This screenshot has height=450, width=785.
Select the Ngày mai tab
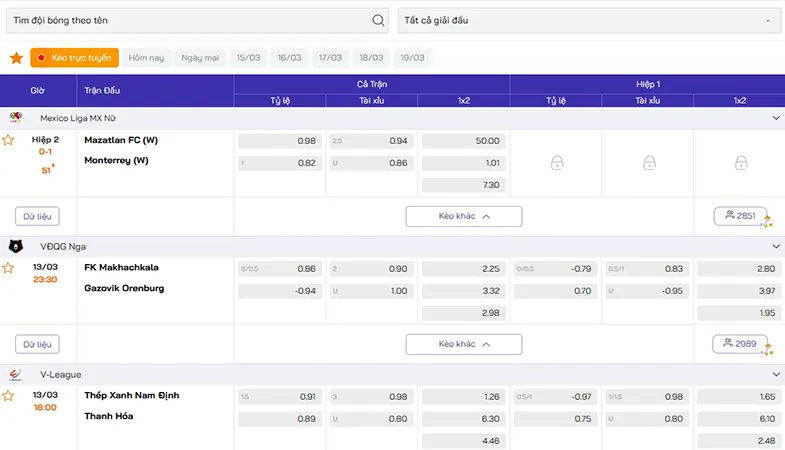pos(200,58)
